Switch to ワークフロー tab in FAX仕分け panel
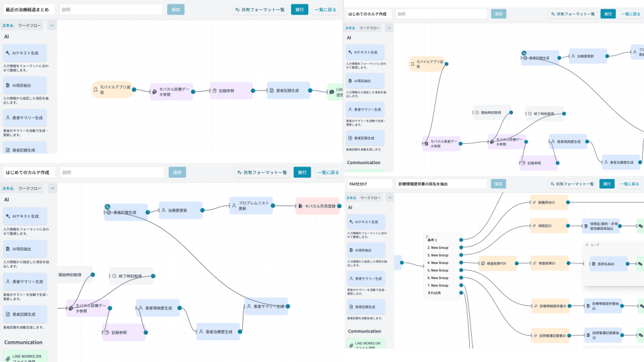 click(370, 197)
